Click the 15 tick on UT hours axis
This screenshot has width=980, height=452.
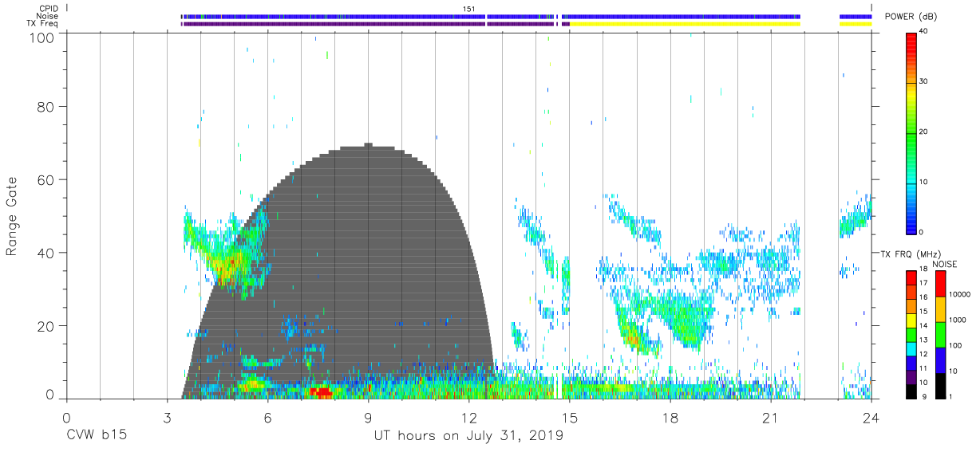click(x=570, y=419)
